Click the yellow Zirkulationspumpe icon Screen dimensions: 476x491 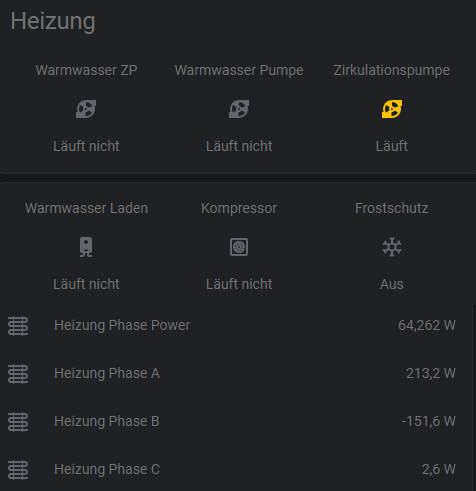click(x=392, y=109)
